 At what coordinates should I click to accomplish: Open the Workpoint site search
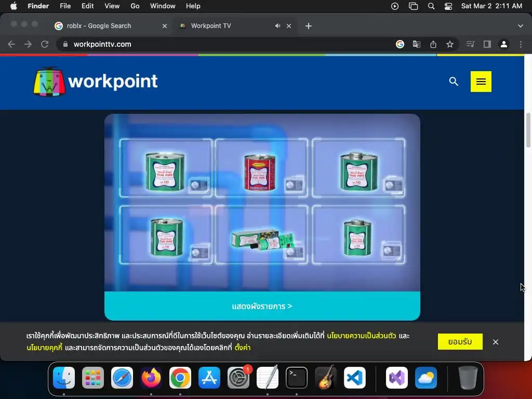coord(454,82)
